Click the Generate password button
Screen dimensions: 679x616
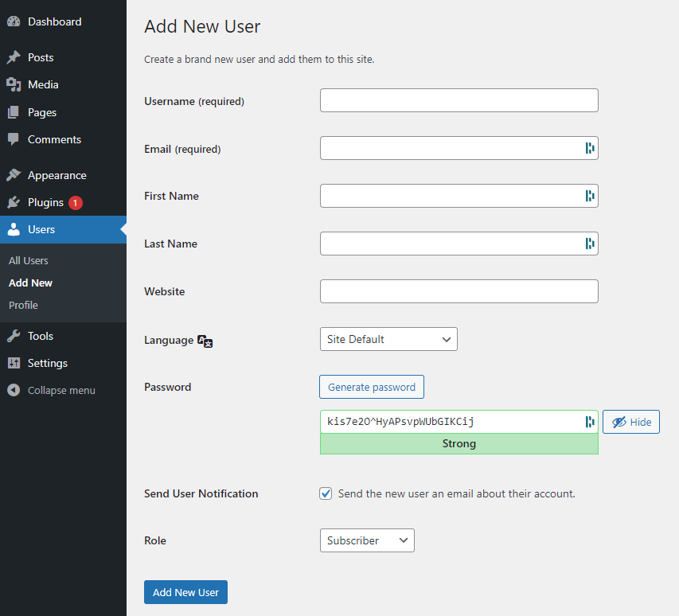click(372, 387)
